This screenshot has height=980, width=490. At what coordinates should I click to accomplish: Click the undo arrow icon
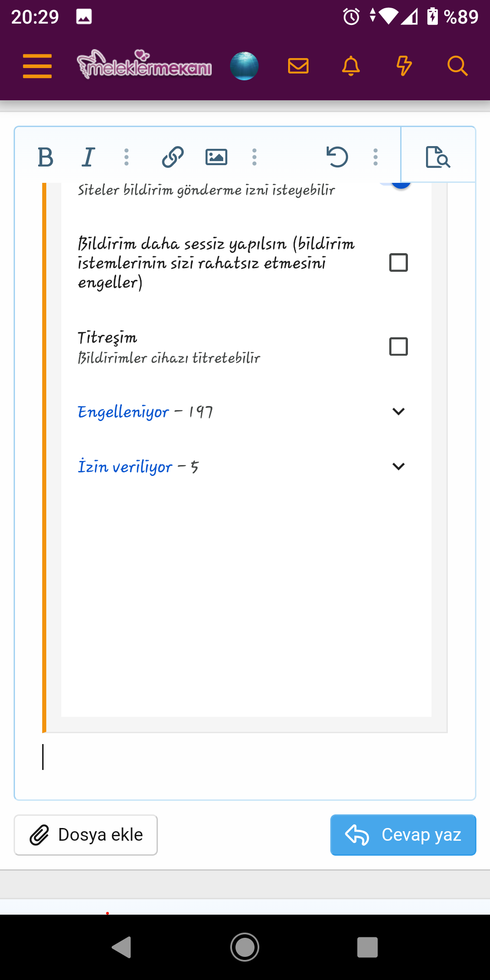337,157
